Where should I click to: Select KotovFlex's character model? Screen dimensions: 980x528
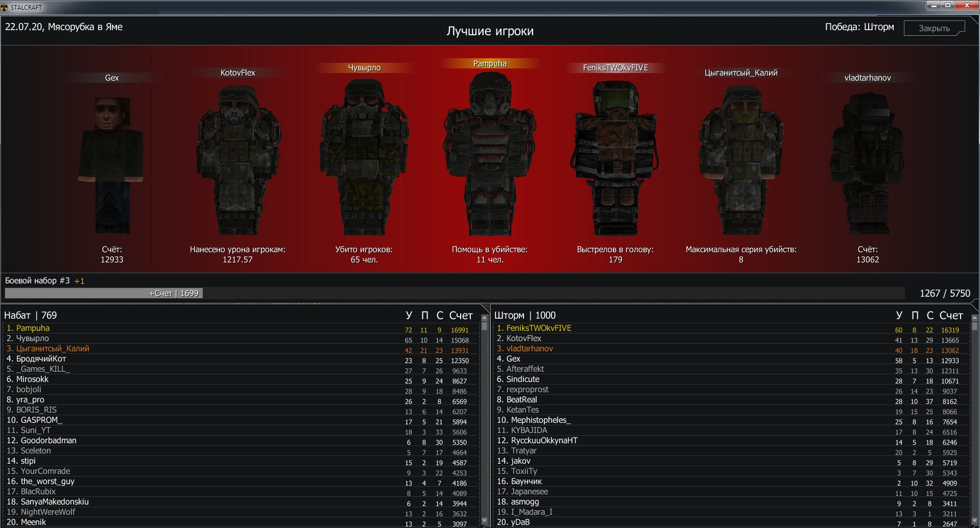click(x=237, y=158)
